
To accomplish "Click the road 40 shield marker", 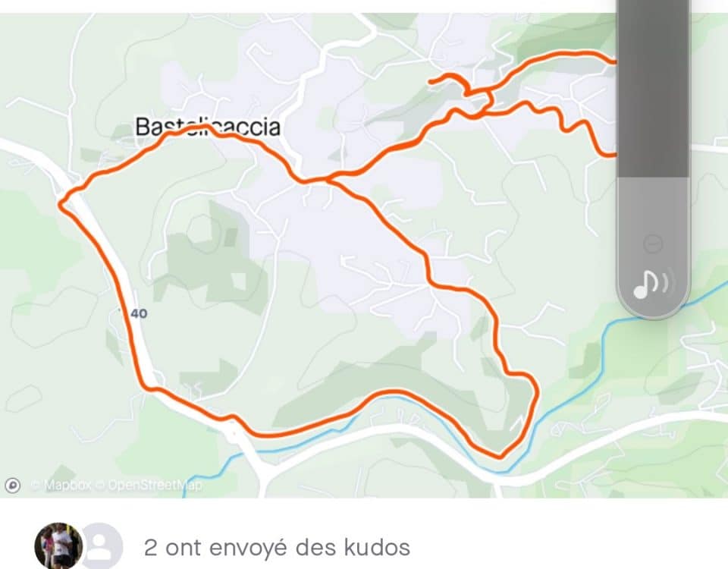I will 138,313.
